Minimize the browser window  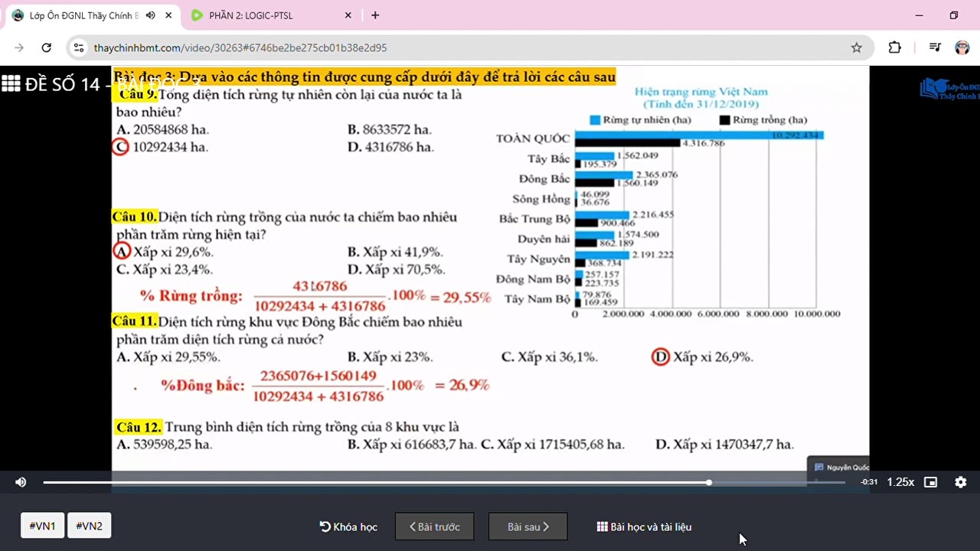pos(919,15)
